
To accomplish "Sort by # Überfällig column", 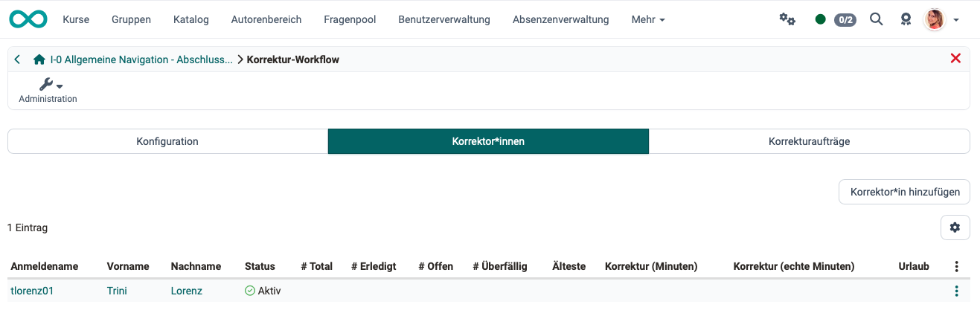I will click(500, 266).
